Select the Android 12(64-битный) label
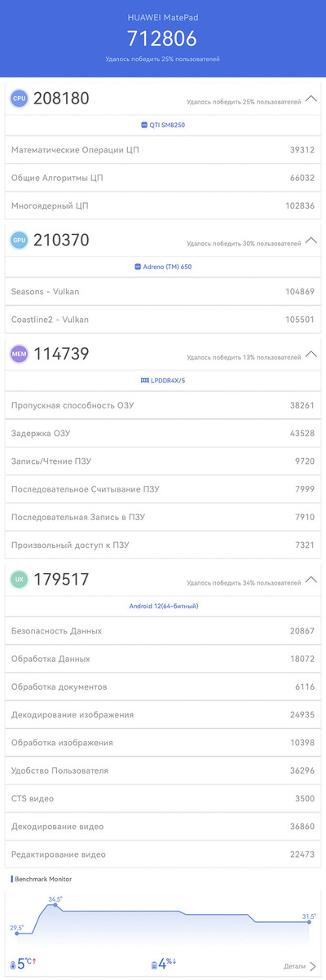Viewport: 326px width, 980px height. coord(164,606)
